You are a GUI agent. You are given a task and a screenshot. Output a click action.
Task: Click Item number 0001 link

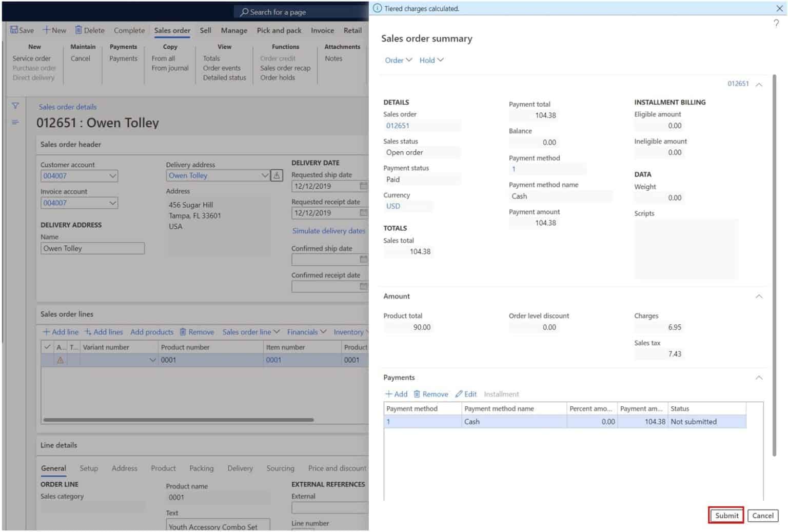[273, 360]
